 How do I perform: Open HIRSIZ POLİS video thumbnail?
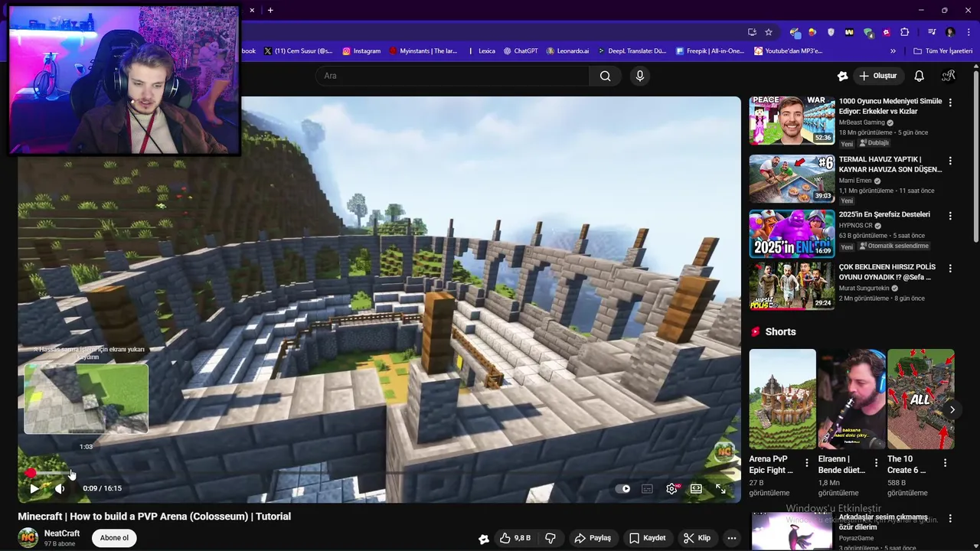tap(792, 285)
